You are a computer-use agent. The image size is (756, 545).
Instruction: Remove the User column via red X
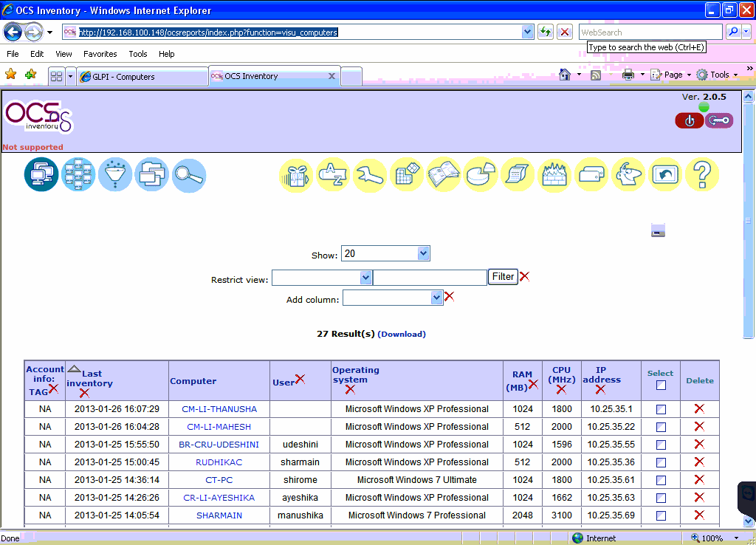pos(300,379)
